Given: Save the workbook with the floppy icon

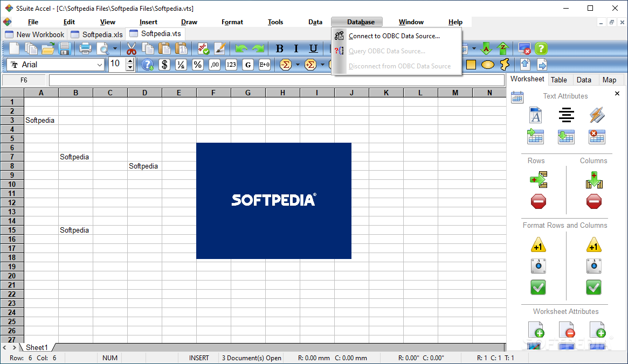Looking at the screenshot, I should pos(65,49).
